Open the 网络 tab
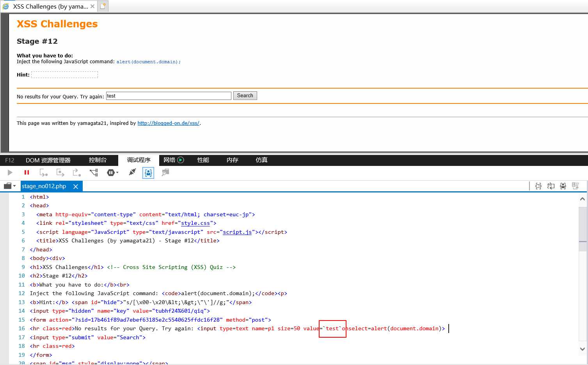This screenshot has width=588, height=365. 169,160
